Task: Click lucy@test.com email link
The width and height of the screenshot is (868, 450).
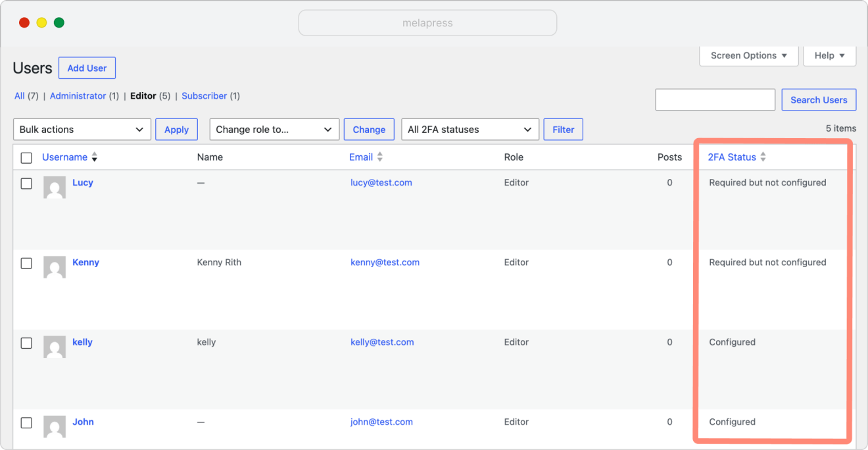Action: click(x=381, y=183)
